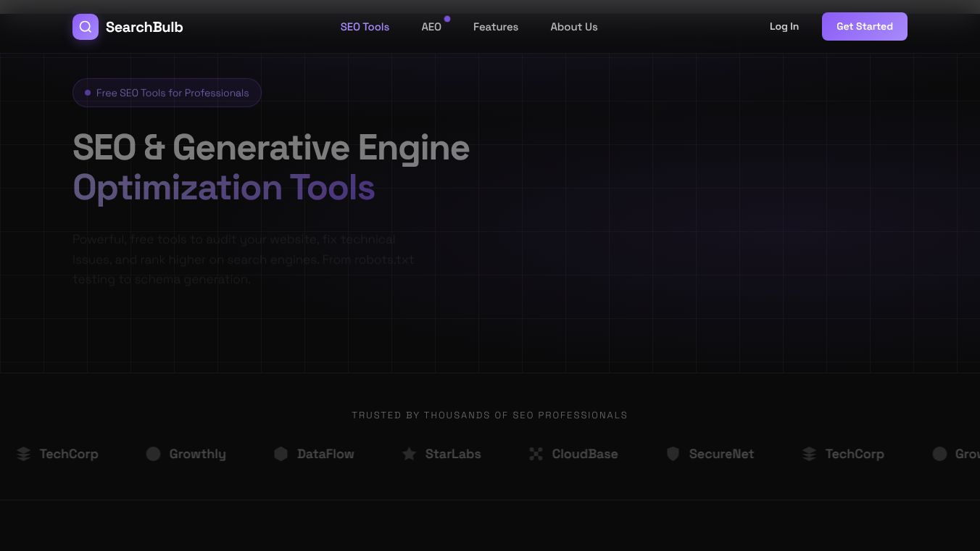Click the Log In link
This screenshot has height=551, width=980.
coord(784,27)
